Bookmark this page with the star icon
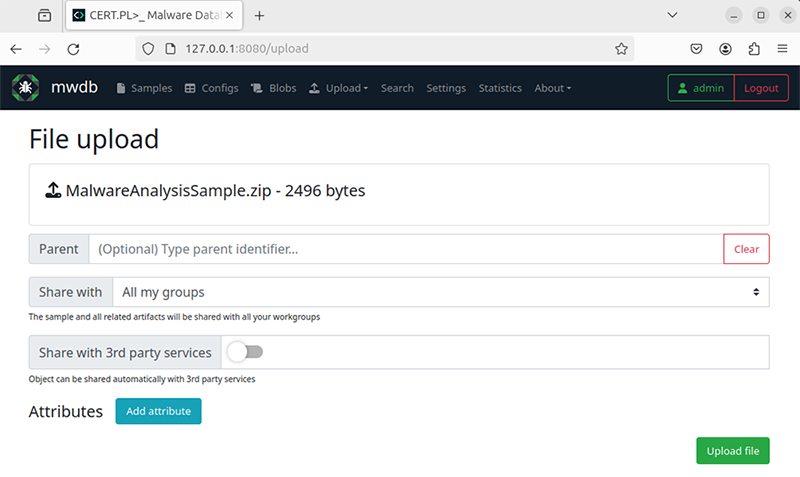Viewport: 800px width, 477px height. tap(621, 49)
